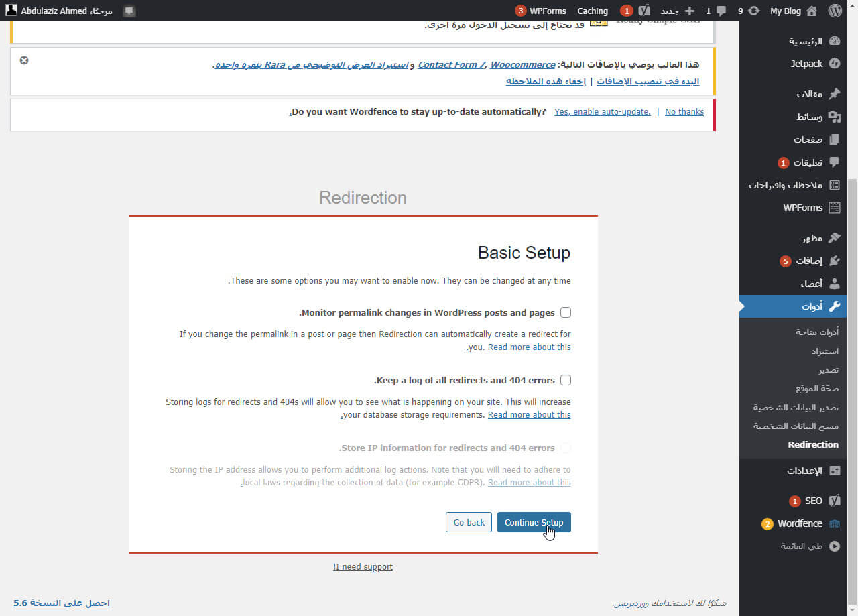Open استيراد submenu item
Image resolution: width=858 pixels, height=616 pixels.
[825, 351]
